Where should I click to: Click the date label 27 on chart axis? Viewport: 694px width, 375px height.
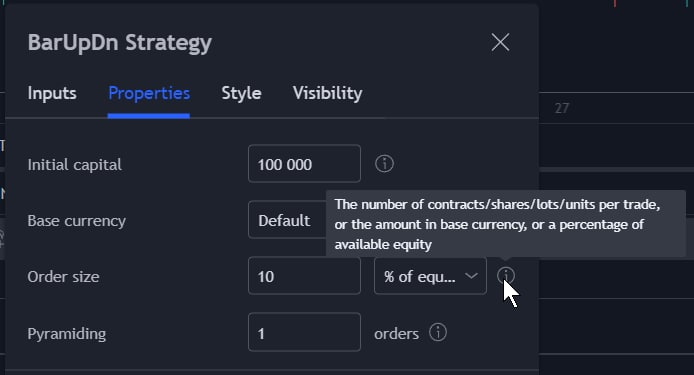tap(562, 108)
